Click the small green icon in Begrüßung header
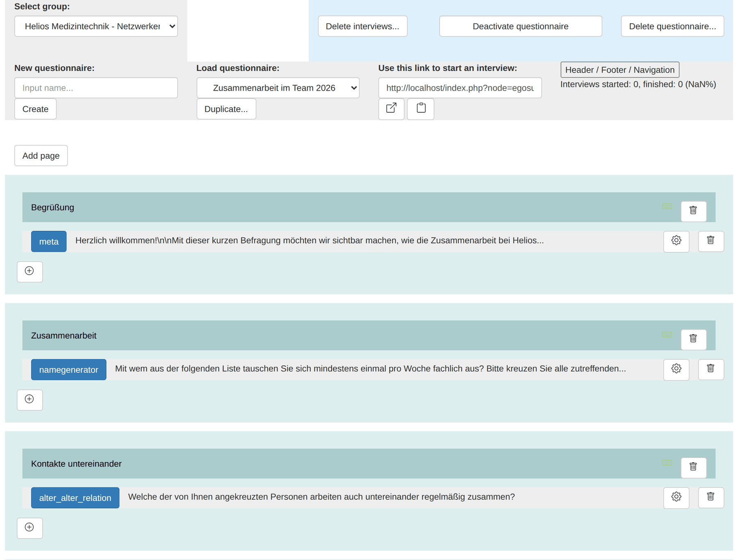 click(667, 206)
